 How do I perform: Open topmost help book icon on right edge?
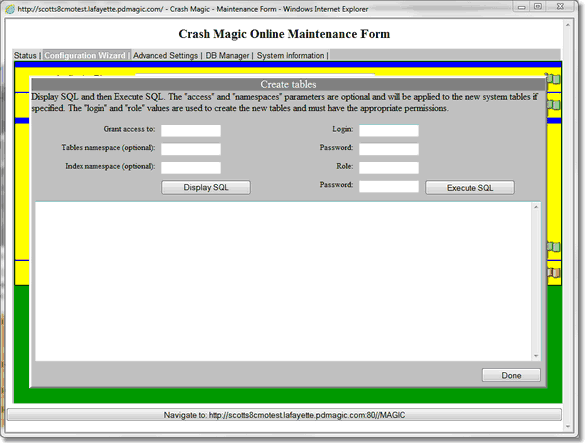click(x=554, y=79)
